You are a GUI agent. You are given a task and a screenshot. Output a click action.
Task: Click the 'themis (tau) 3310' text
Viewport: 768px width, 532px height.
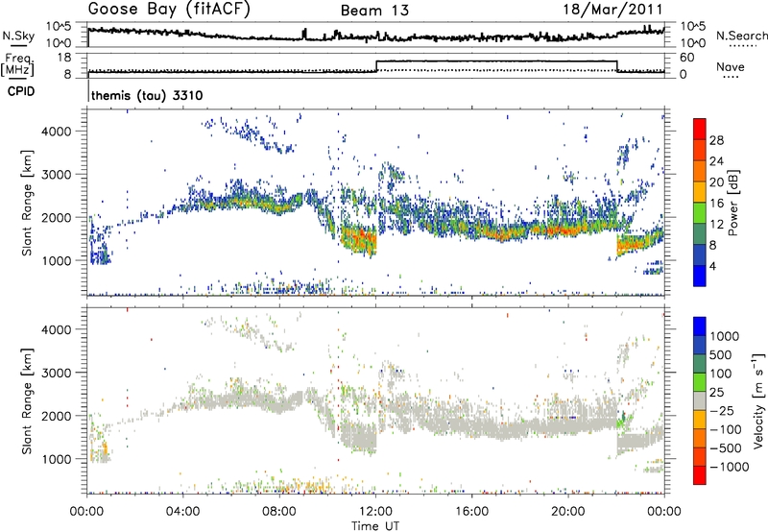(147, 95)
